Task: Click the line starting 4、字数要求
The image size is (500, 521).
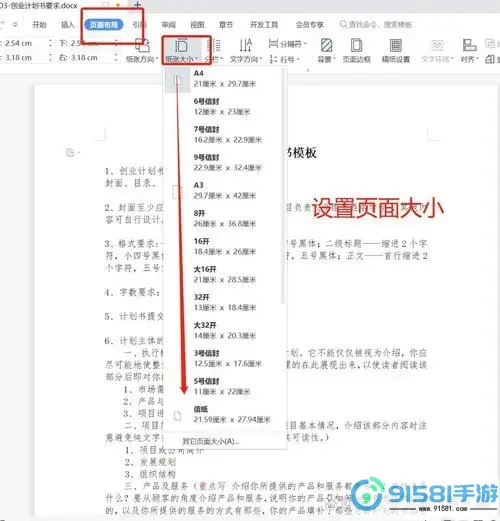Action: click(133, 292)
